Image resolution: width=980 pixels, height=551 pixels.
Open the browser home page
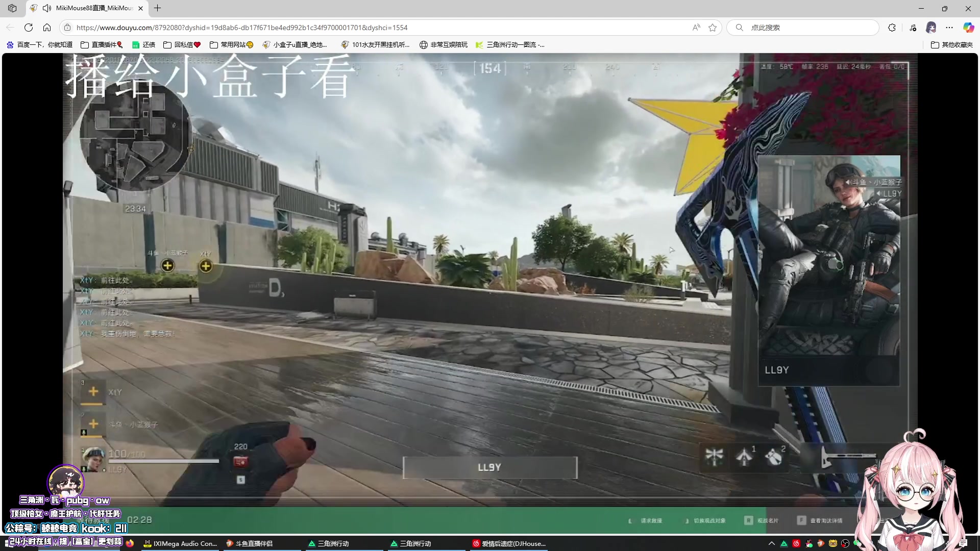click(x=47, y=28)
